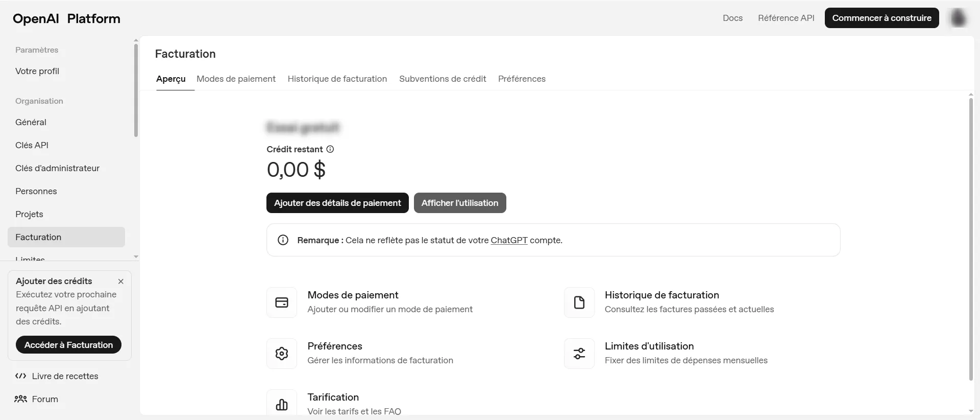Screen dimensions: 980x420
Task: Open Votre profil in the sidebar
Action: [x=66, y=71]
